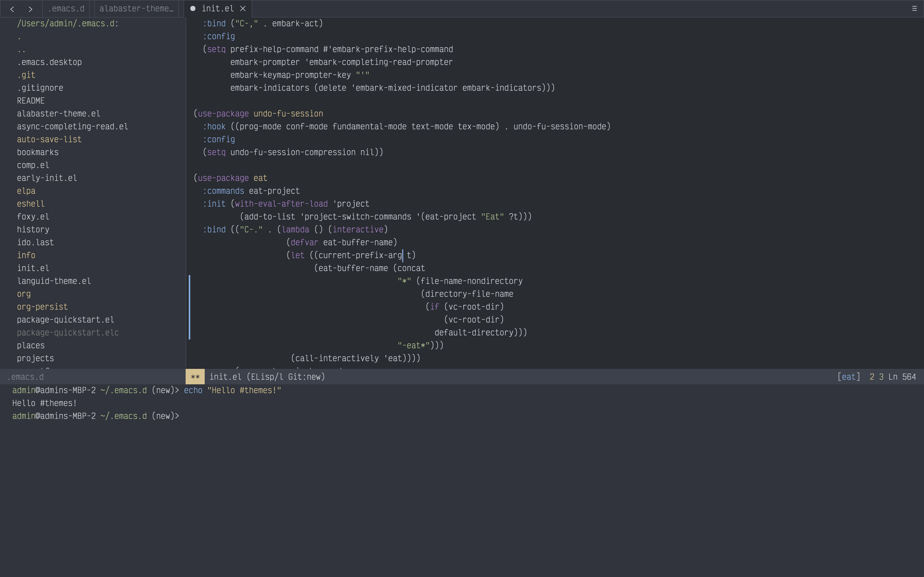This screenshot has width=924, height=577.
Task: Open package-quickstart.elc in file list
Action: [68, 333]
